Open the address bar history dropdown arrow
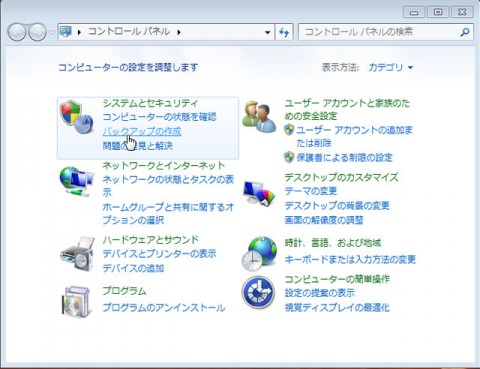Viewport: 480px width, 369px height. pos(267,32)
